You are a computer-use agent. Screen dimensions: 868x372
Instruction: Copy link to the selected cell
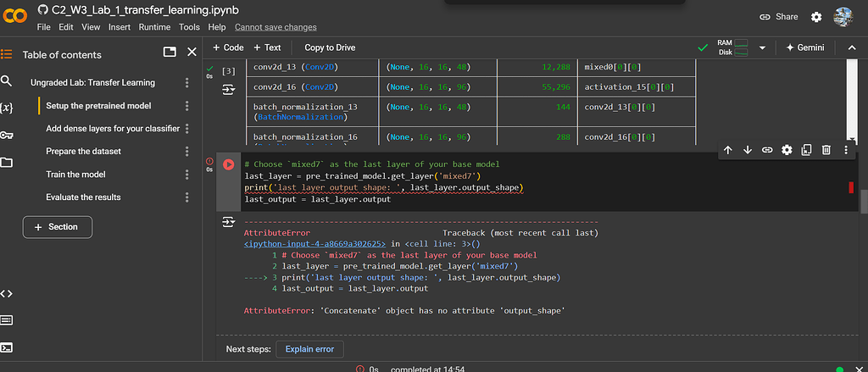(x=767, y=150)
